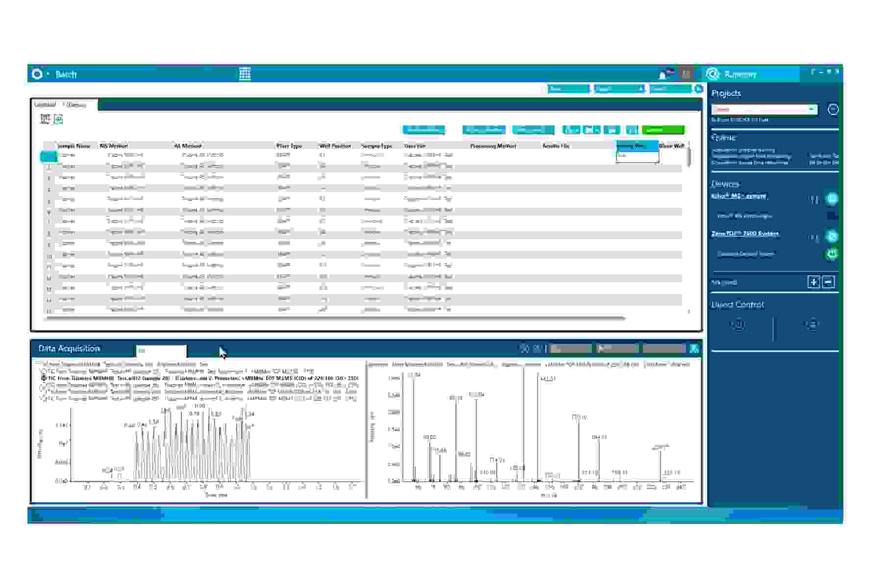
Task: Switch to plate layout view icon
Action: [58, 119]
